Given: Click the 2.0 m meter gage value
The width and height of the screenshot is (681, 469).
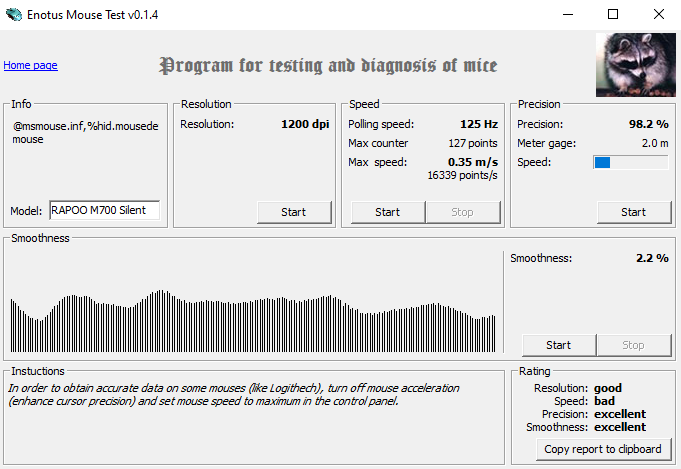Looking at the screenshot, I should 655,143.
